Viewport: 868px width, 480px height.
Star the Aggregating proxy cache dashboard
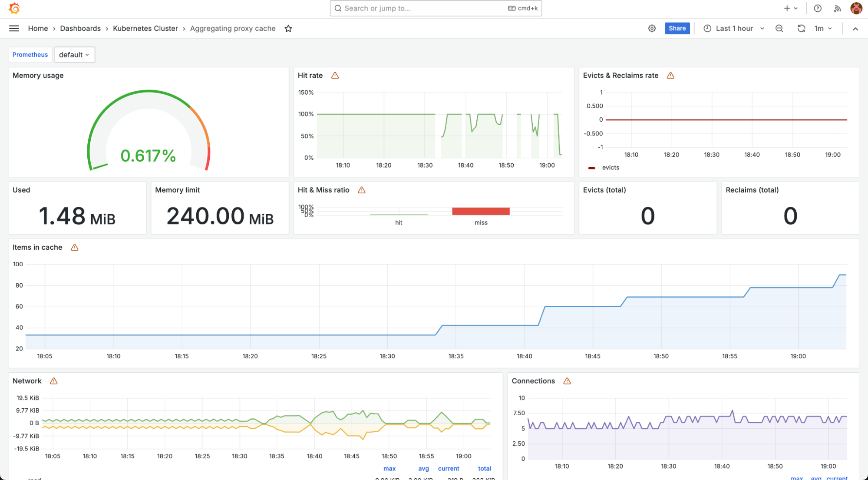(x=288, y=28)
